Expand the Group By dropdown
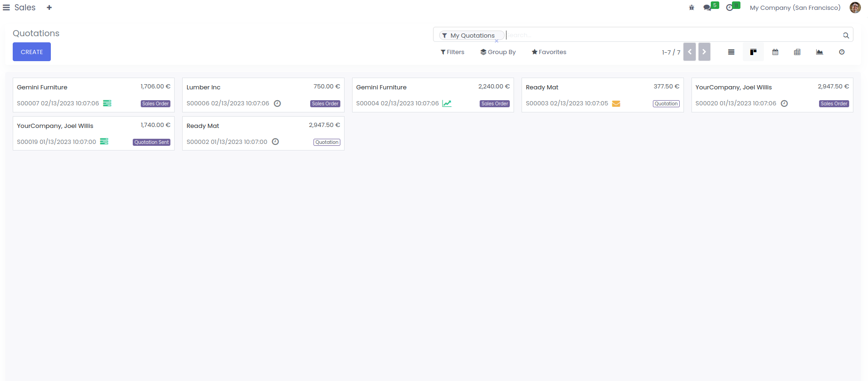The width and height of the screenshot is (868, 381). pos(498,52)
